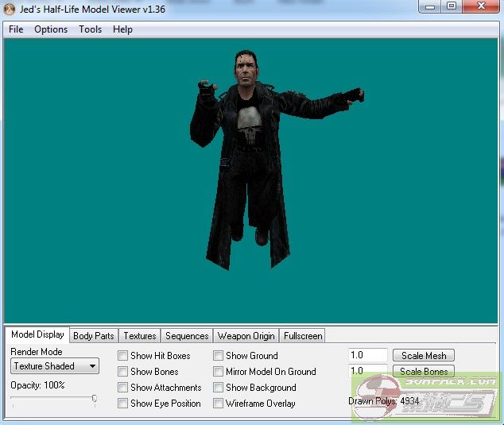
Task: Open the Tools menu
Action: click(x=91, y=29)
